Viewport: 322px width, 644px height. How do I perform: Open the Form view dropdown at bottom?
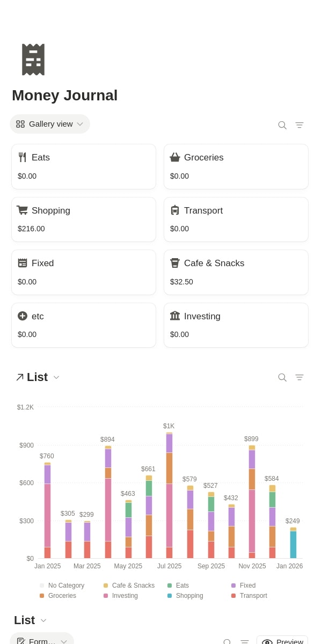coord(42,640)
